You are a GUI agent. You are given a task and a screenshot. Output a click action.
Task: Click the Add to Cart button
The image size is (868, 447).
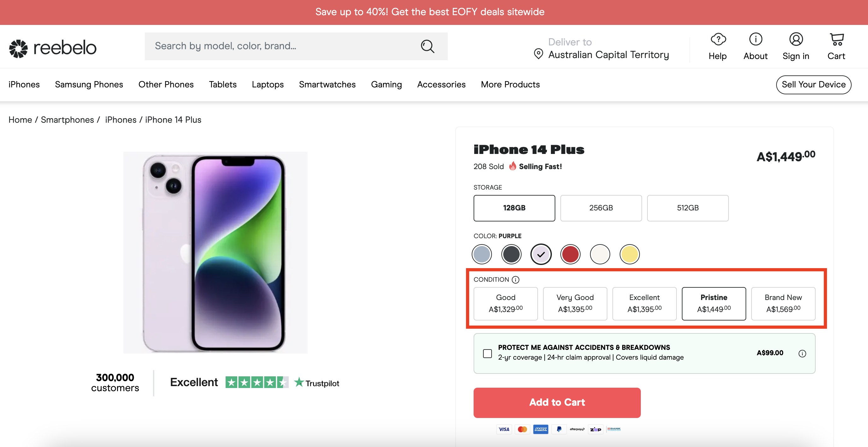[557, 403]
